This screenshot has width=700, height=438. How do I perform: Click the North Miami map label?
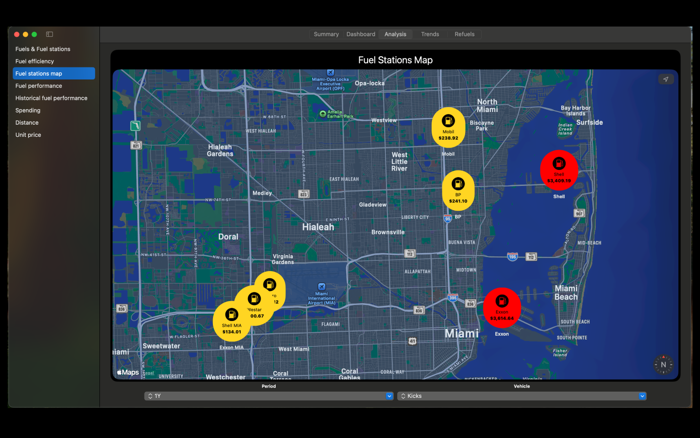point(487,105)
